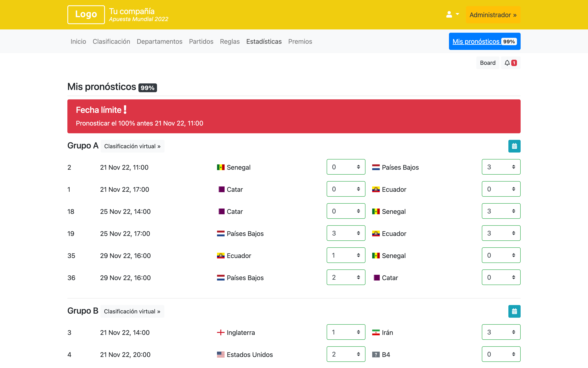Open B4 score dropdown in match 4
Image resolution: width=588 pixels, height=368 pixels.
pyautogui.click(x=501, y=354)
